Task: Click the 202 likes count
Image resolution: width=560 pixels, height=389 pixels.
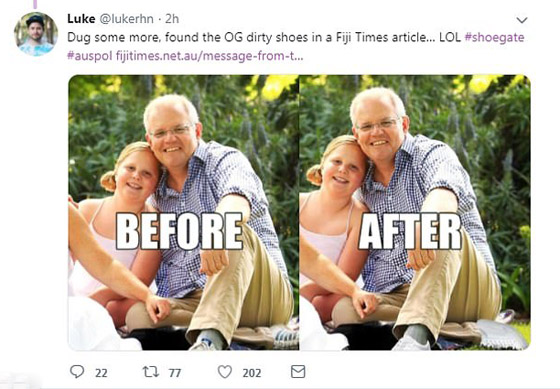Action: pos(252,373)
